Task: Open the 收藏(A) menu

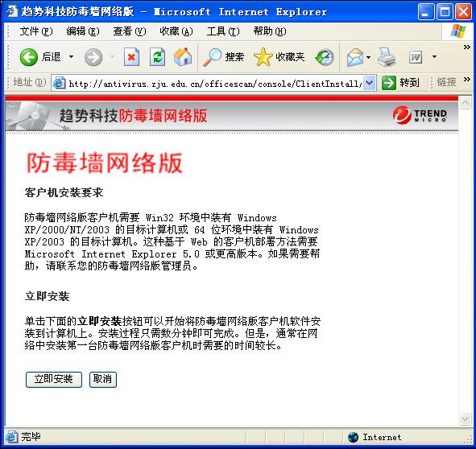Action: (x=176, y=31)
